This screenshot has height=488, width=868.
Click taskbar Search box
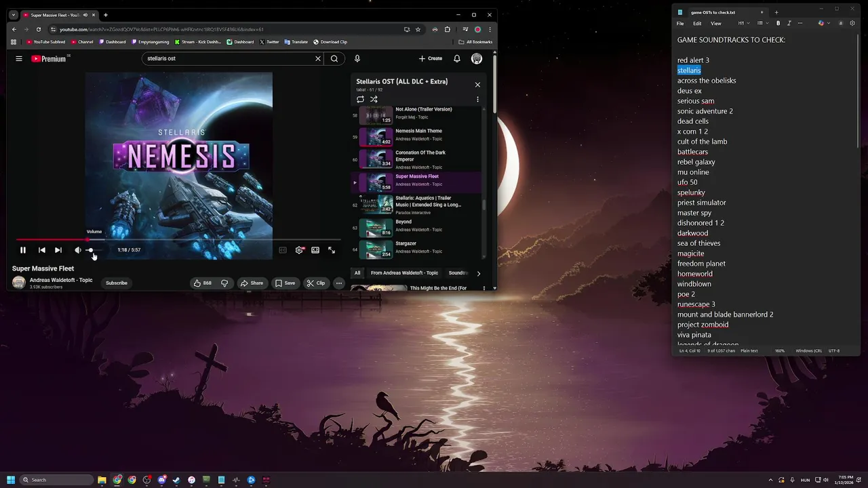click(57, 480)
